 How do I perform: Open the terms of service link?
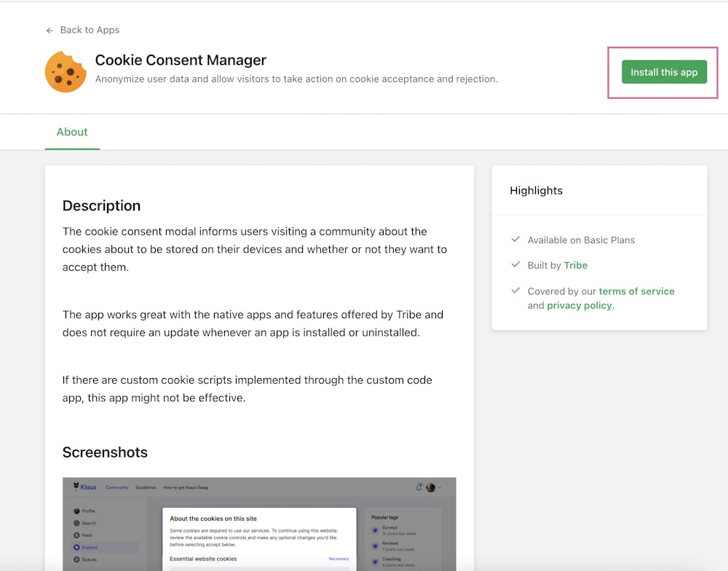(x=636, y=291)
